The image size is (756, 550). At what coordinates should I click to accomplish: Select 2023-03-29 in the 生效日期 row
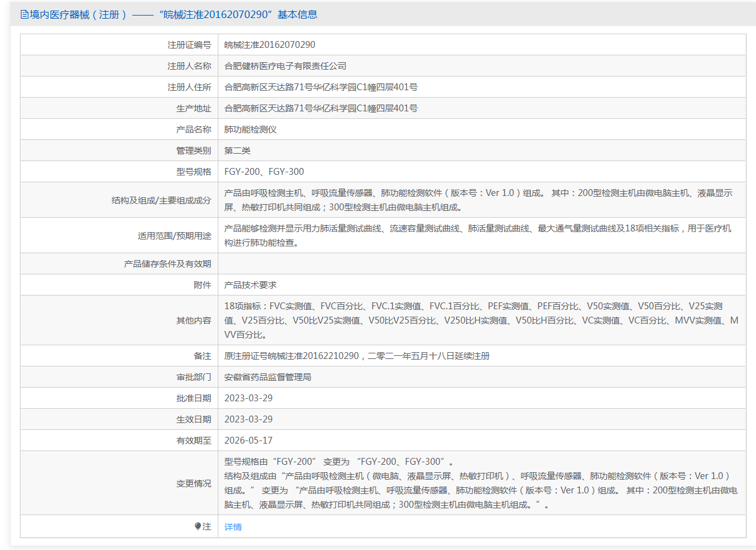pos(248,419)
